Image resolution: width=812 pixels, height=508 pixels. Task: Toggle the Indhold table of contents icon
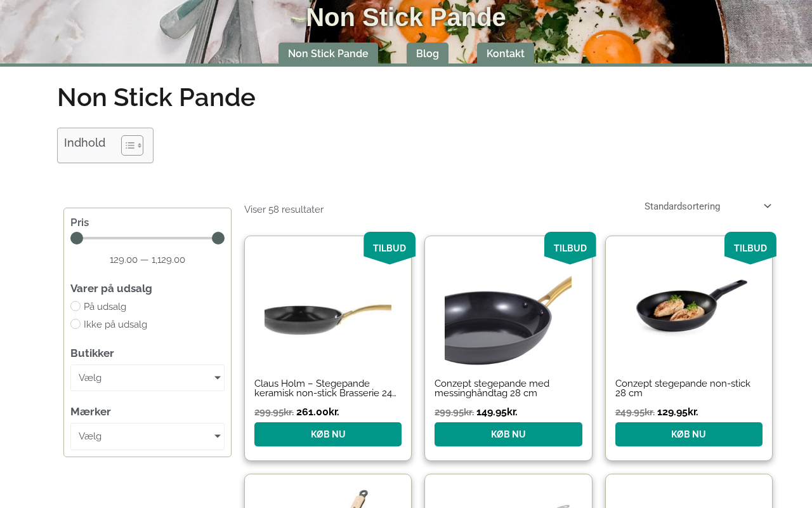tap(132, 145)
